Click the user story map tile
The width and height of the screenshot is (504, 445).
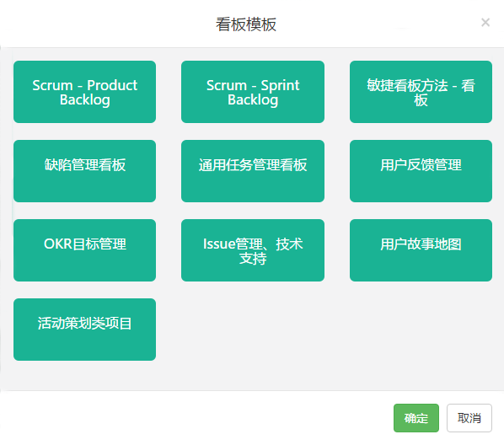tap(421, 250)
